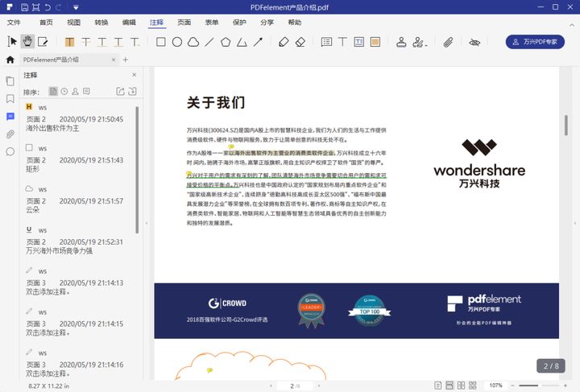Collapse the left panel handle
Viewport: 580px width, 392px height.
coord(147,223)
